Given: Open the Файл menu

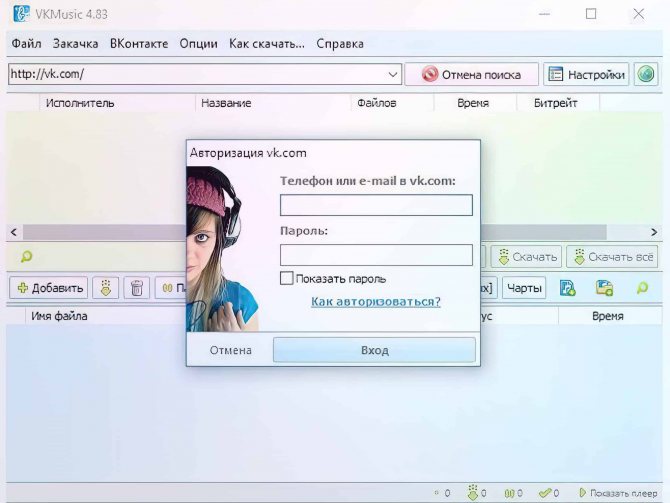Looking at the screenshot, I should [x=26, y=44].
